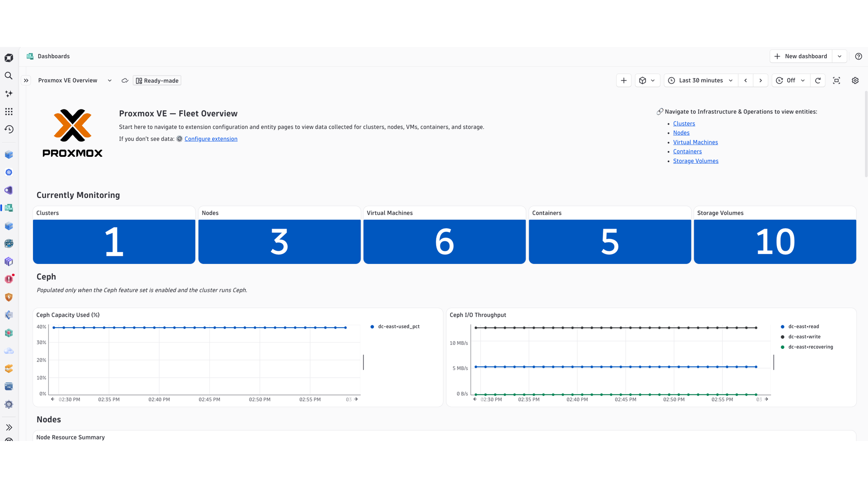Open the help question mark icon
The image size is (868, 488).
(859, 56)
